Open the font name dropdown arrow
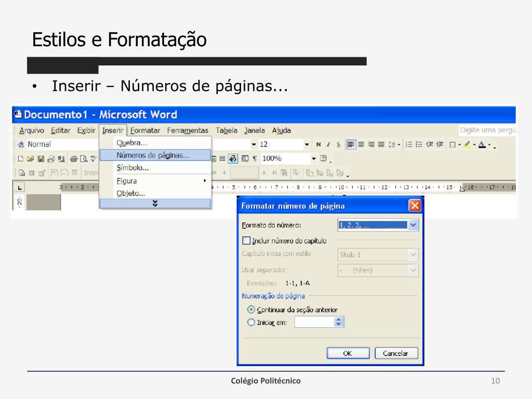The width and height of the screenshot is (532, 399). (254, 144)
